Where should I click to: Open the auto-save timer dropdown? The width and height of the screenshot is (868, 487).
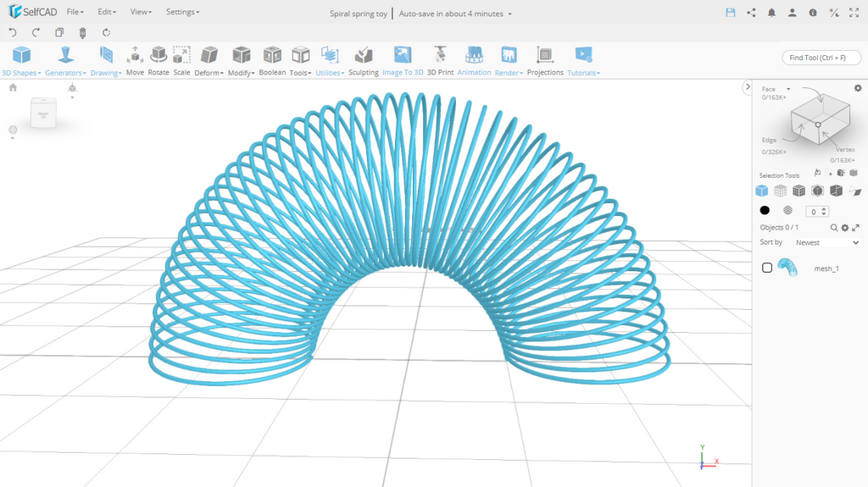[x=455, y=14]
